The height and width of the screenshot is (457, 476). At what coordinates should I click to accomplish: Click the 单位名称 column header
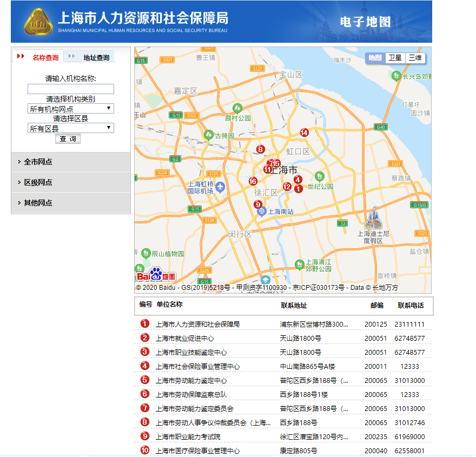coord(169,304)
